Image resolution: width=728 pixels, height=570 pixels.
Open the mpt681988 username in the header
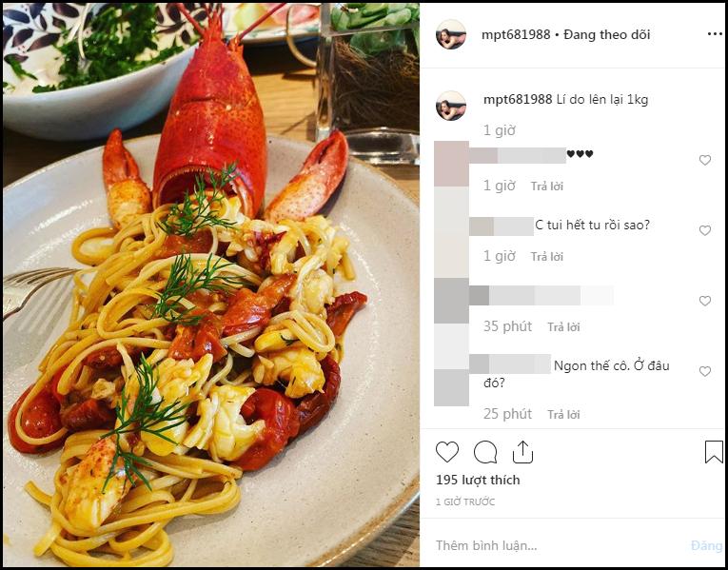(516, 35)
